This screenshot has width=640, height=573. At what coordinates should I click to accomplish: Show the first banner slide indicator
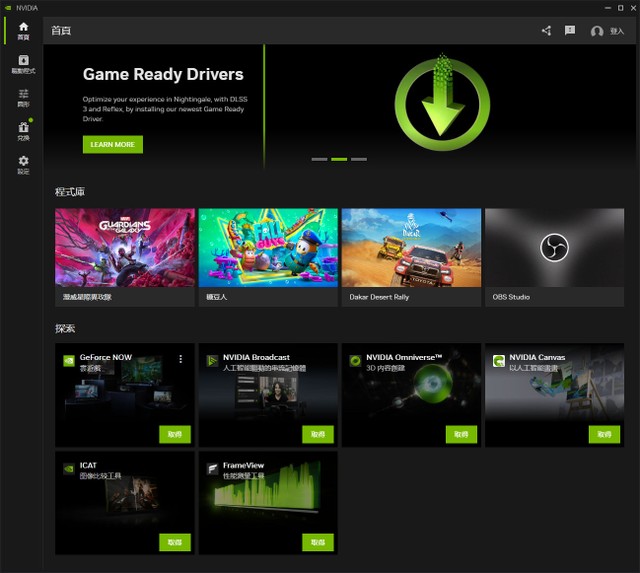click(x=319, y=159)
